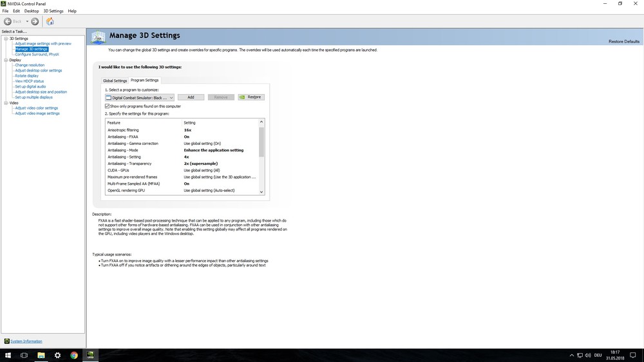
Task: Click the Home icon in toolbar
Action: 50,21
